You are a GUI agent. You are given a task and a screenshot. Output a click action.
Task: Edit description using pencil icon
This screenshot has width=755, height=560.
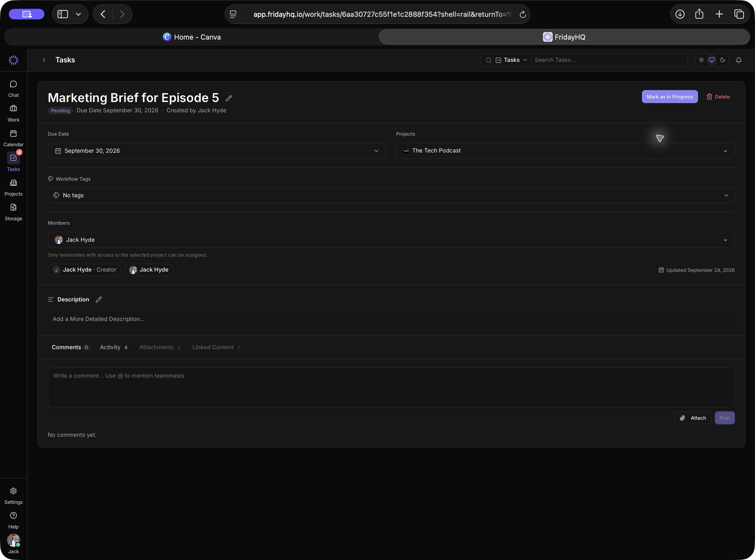(x=99, y=300)
